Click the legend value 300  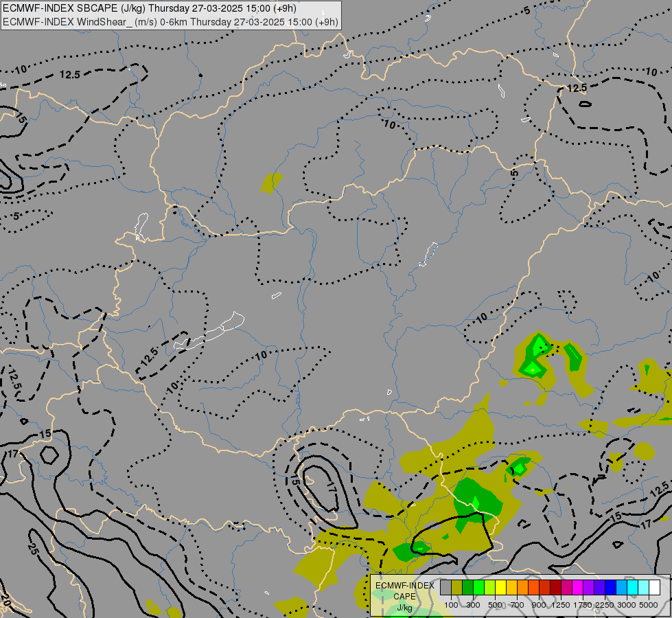click(473, 605)
